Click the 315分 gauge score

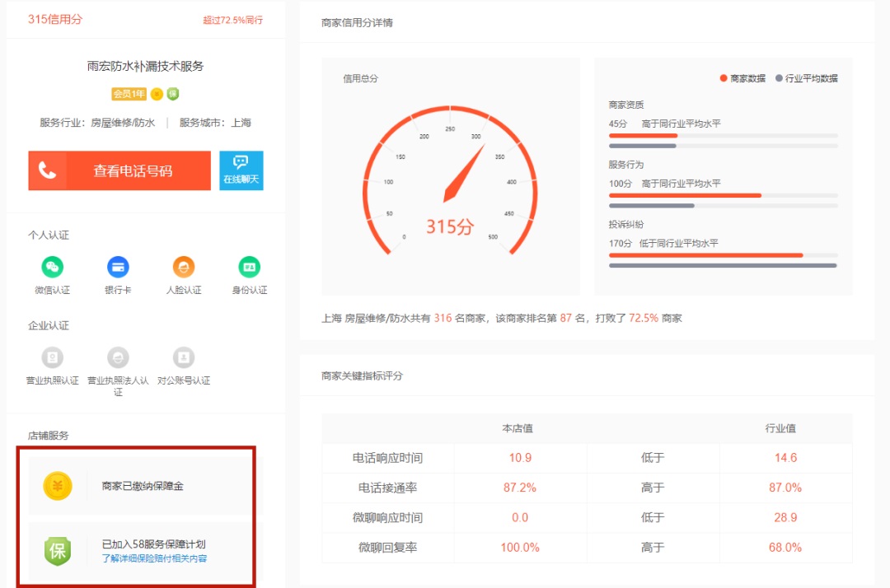[x=449, y=226]
